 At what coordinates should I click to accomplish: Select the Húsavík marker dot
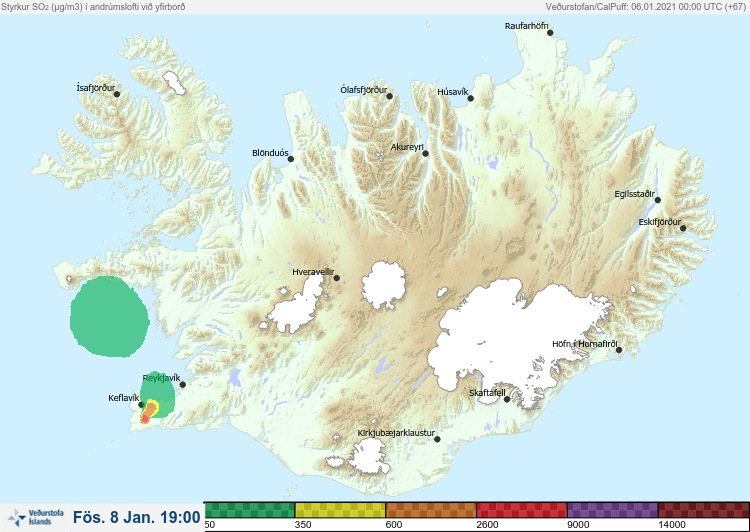470,98
